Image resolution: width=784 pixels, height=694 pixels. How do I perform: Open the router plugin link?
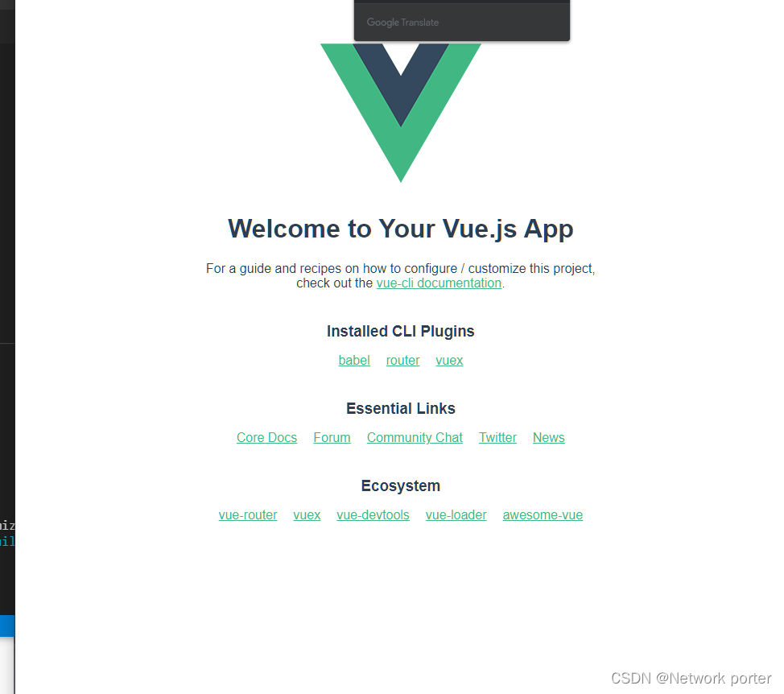(x=402, y=360)
